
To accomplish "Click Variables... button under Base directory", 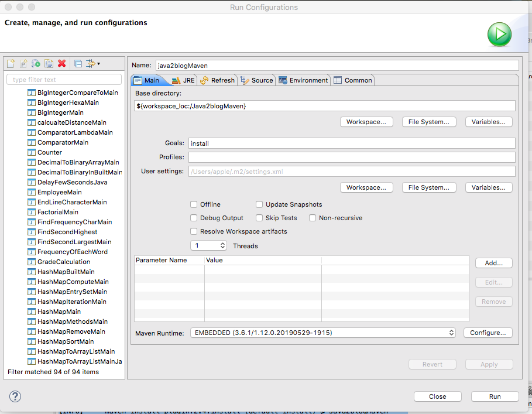I will (x=489, y=122).
